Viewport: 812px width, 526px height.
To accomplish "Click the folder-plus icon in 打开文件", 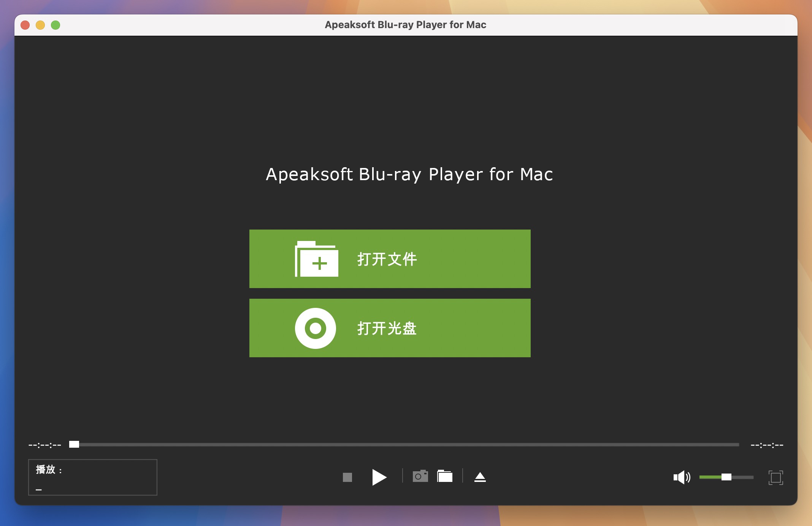I will pyautogui.click(x=317, y=259).
